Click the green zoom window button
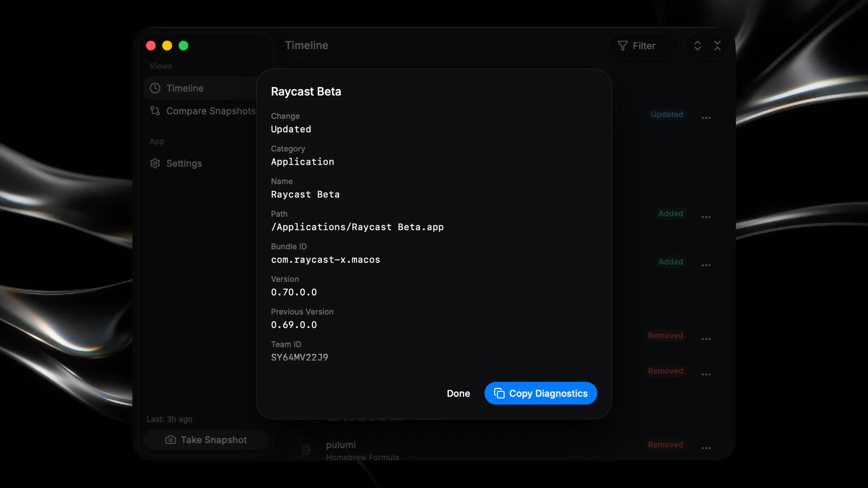 183,46
